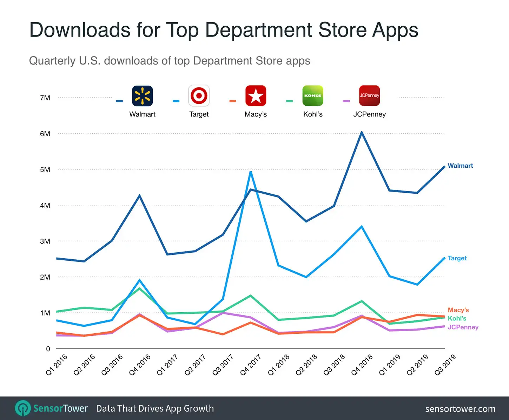Click the dark blue Walmart legend swatch
The image size is (509, 420).
pos(119,101)
